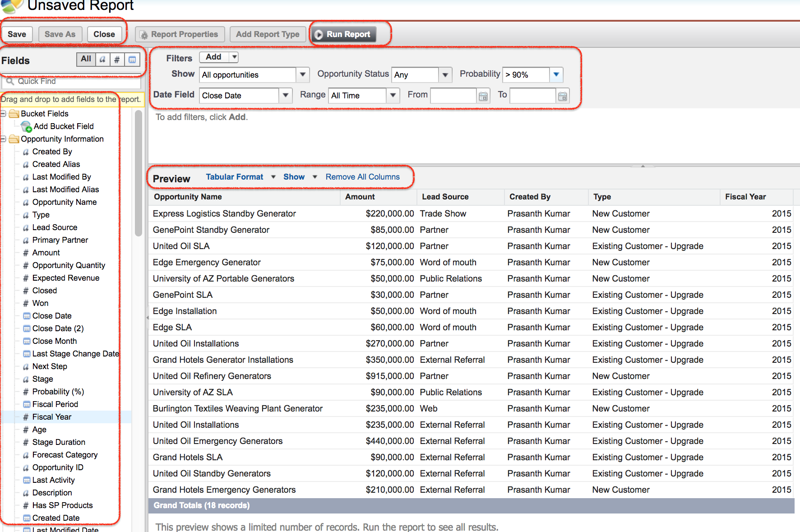The width and height of the screenshot is (800, 532).
Task: Open the To date calendar picker
Action: coord(562,96)
